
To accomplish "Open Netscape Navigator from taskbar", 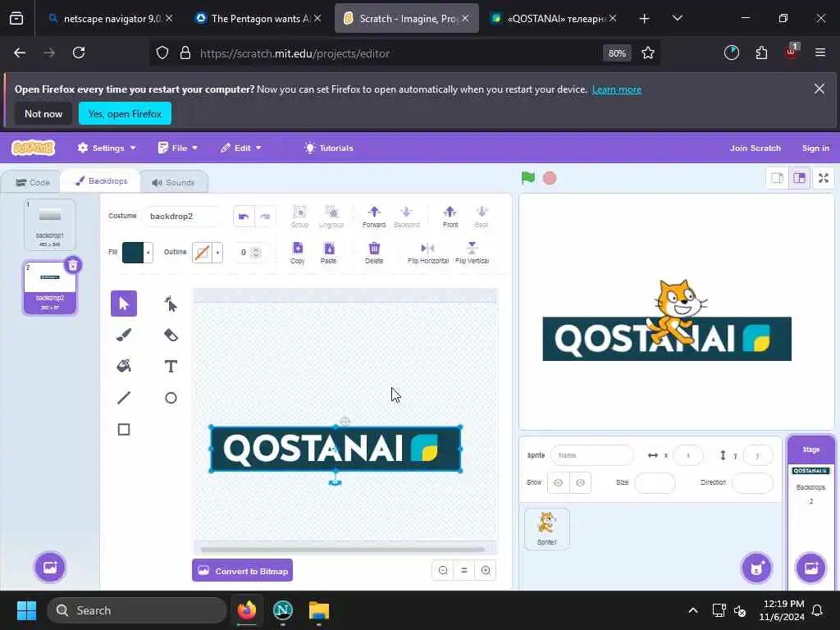I will click(x=283, y=610).
